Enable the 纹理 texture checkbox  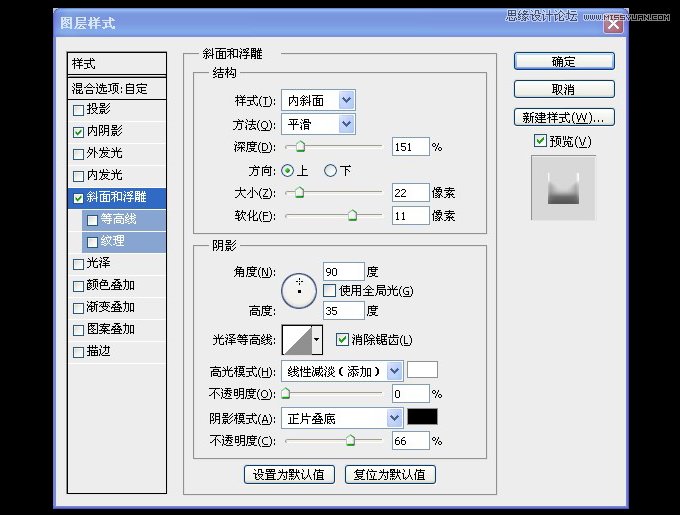[92, 242]
